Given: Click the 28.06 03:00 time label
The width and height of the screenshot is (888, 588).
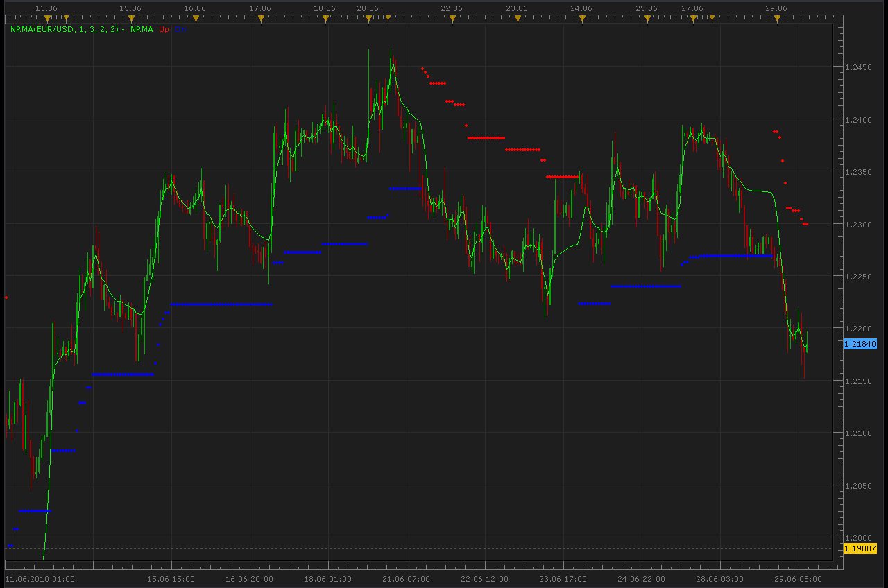Looking at the screenshot, I should click(719, 579).
